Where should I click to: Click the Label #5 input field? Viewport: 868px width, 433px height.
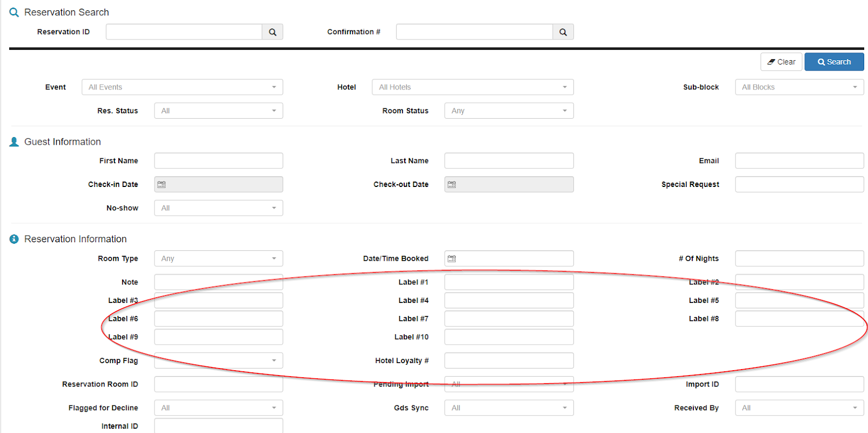click(800, 301)
